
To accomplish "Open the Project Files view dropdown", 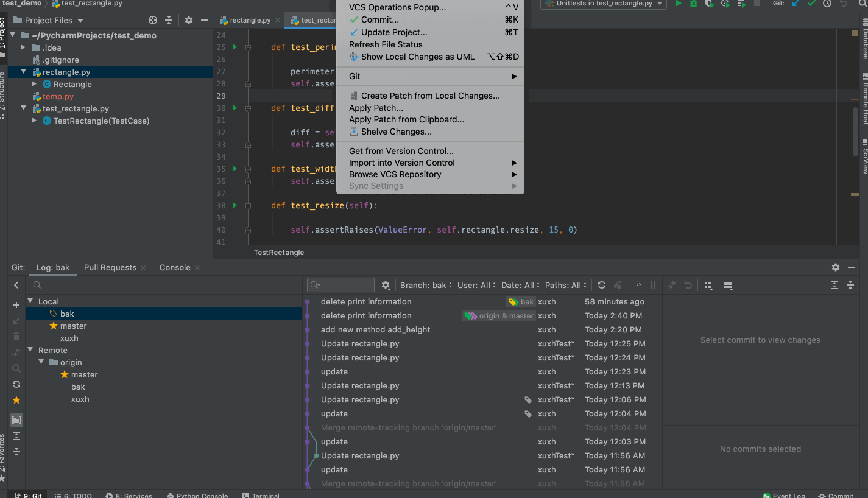I will click(x=49, y=20).
